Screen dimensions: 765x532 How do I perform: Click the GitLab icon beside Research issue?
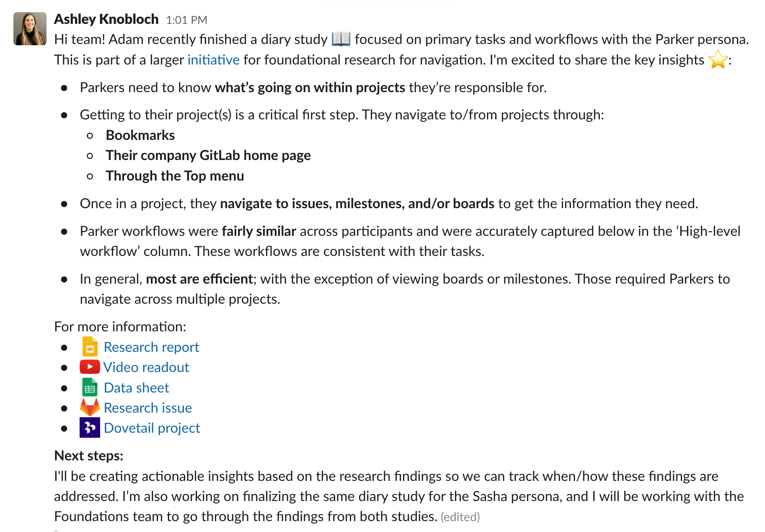coord(89,407)
